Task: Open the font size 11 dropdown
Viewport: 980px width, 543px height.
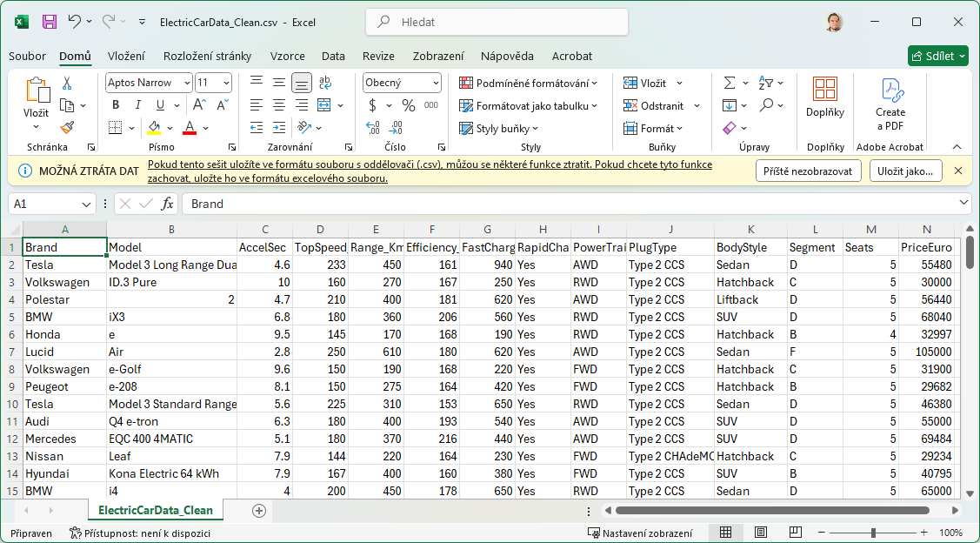Action: [x=226, y=83]
